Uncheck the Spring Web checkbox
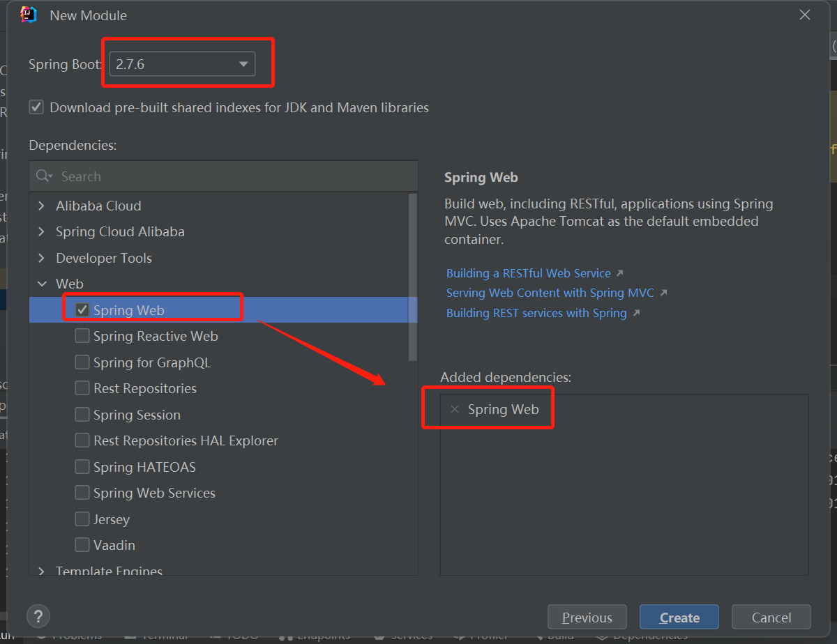The image size is (837, 644). point(82,310)
